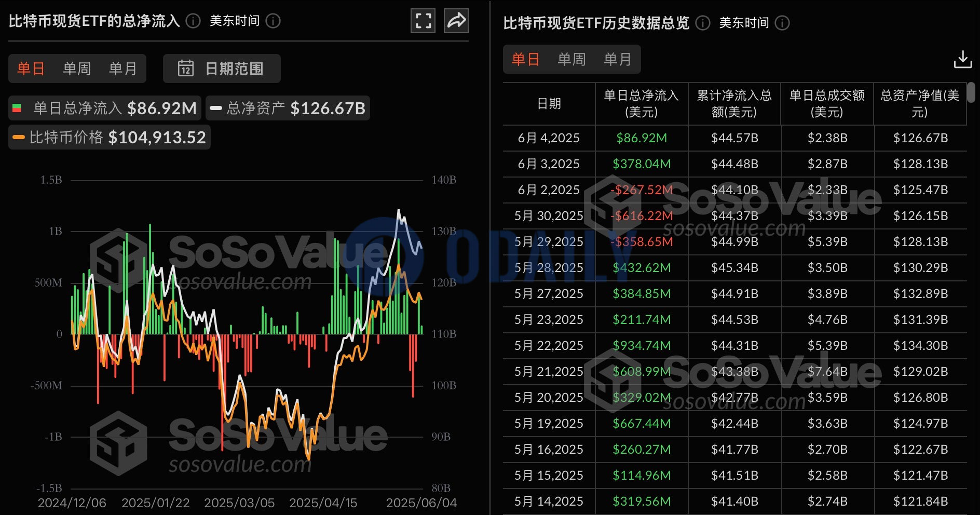
Task: Click net inflow value $667.44M
Action: click(x=642, y=424)
